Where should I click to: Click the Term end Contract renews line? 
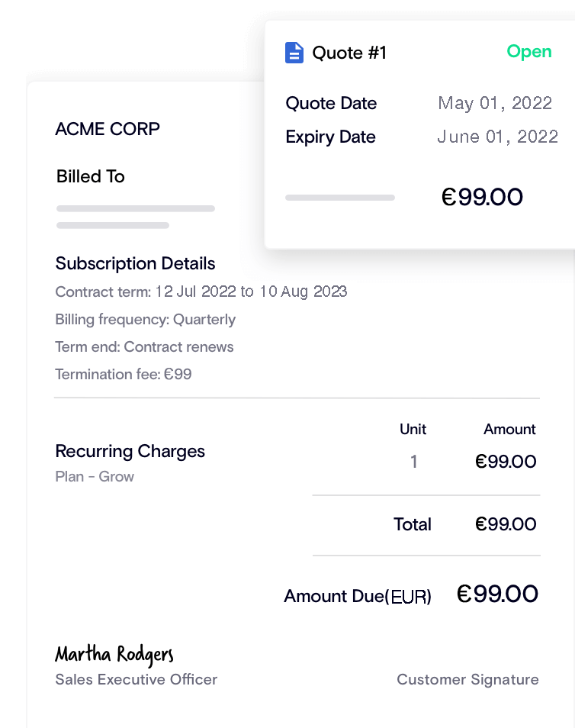click(144, 347)
